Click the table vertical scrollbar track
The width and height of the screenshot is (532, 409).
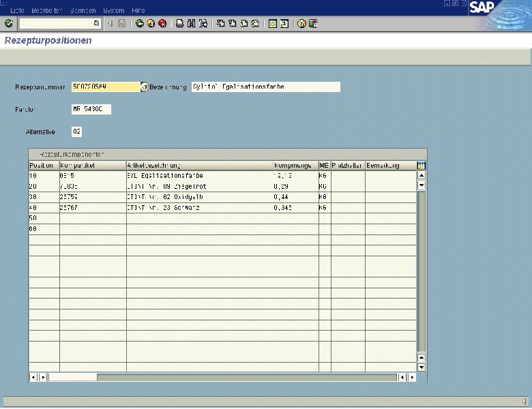422,271
